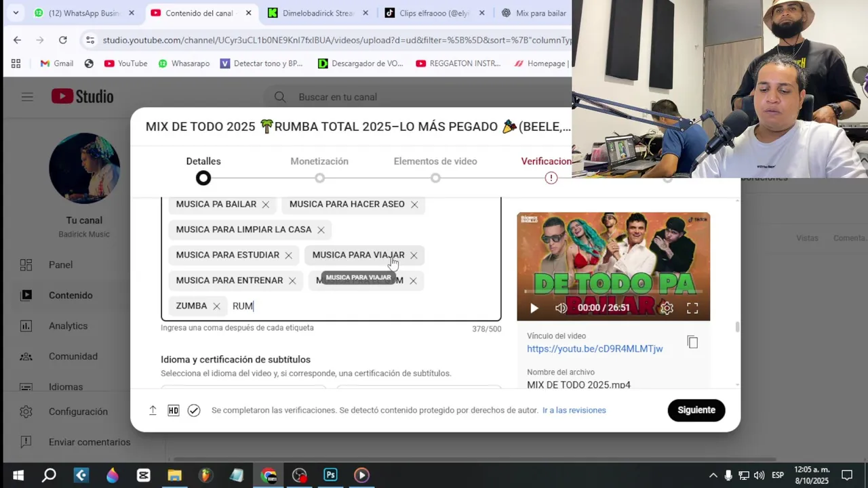The height and width of the screenshot is (488, 868).
Task: Play the video preview
Action: point(534,308)
